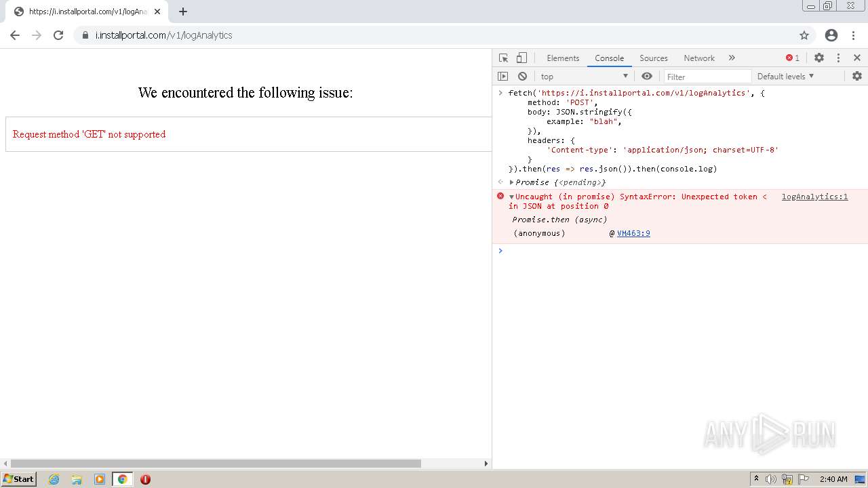This screenshot has height=488, width=868.
Task: Show the console sidebar
Action: (502, 77)
